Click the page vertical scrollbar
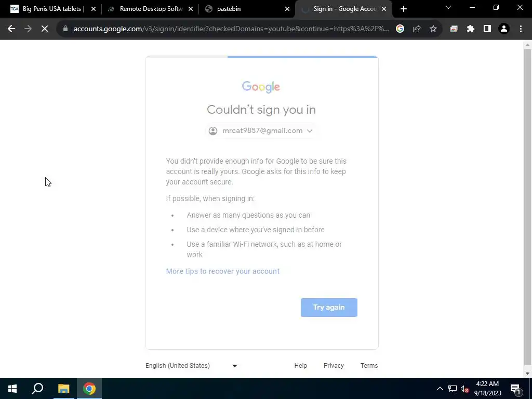 click(527, 208)
